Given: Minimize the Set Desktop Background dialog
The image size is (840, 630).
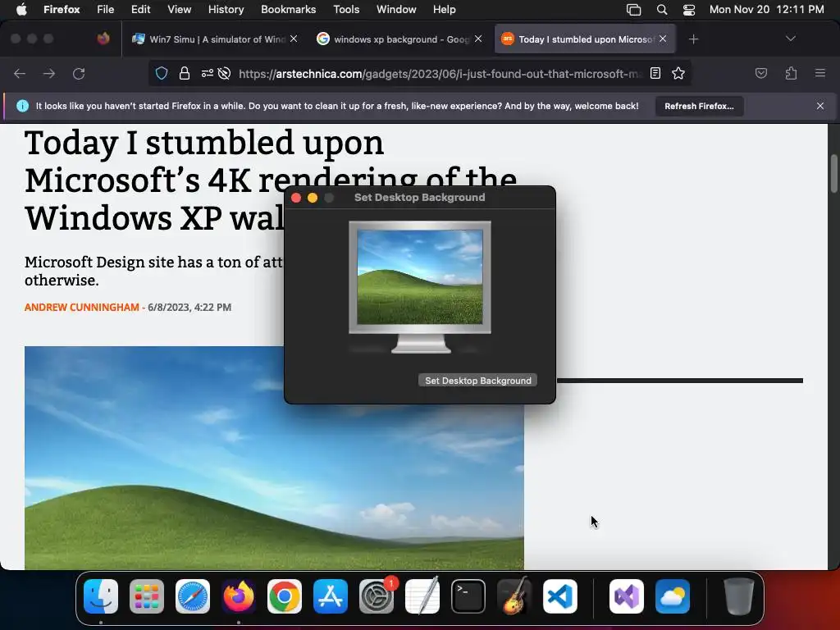Looking at the screenshot, I should 313,198.
